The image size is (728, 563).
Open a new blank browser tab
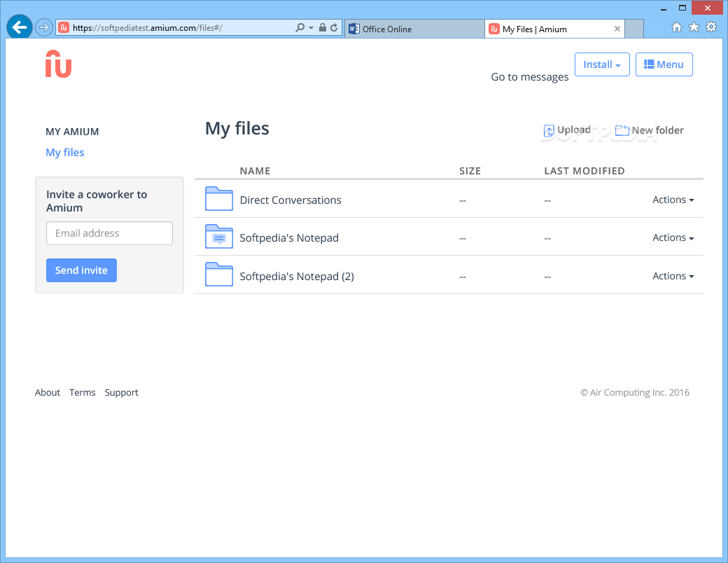click(634, 29)
